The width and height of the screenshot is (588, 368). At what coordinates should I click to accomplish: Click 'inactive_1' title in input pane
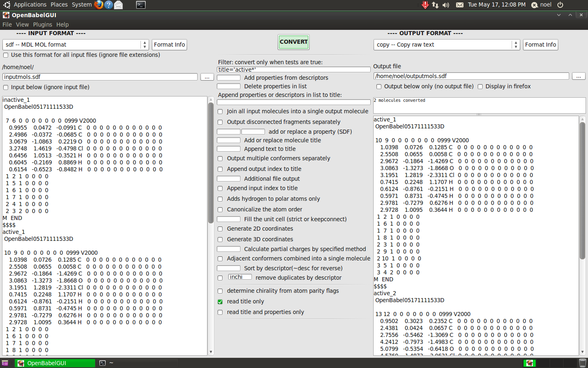16,100
